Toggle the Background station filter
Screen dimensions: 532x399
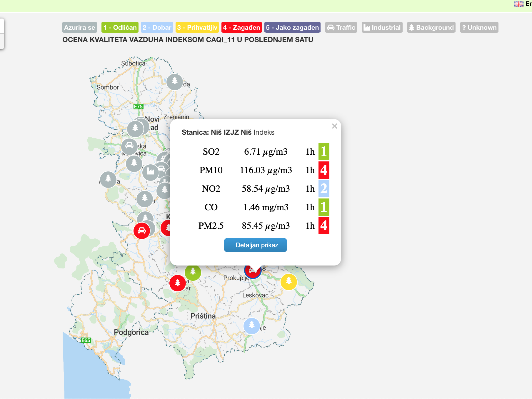click(x=431, y=28)
